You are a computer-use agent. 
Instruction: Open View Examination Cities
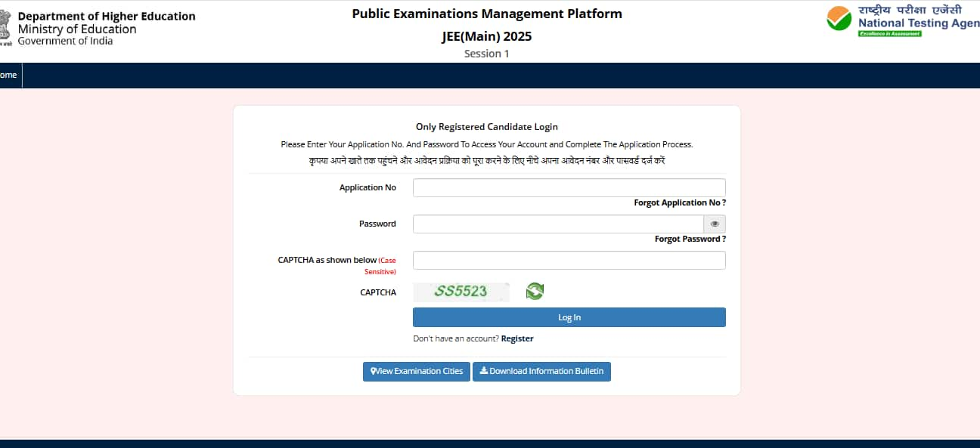(417, 371)
